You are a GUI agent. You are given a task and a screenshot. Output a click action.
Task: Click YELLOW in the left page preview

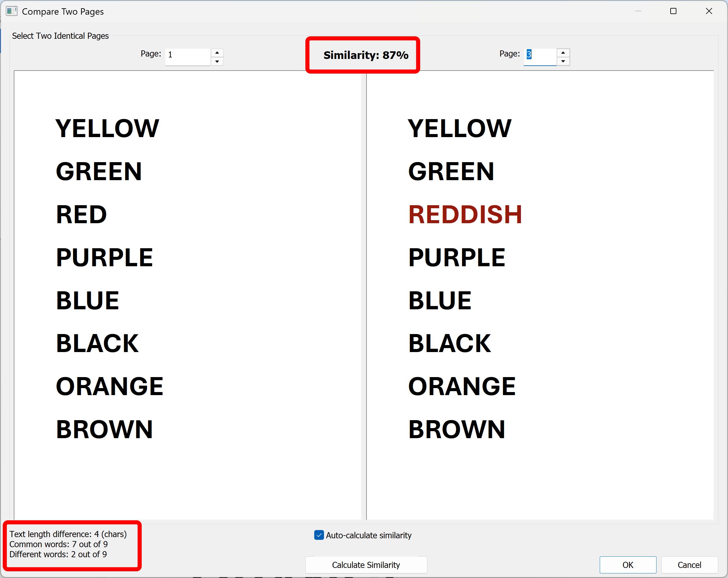(107, 129)
